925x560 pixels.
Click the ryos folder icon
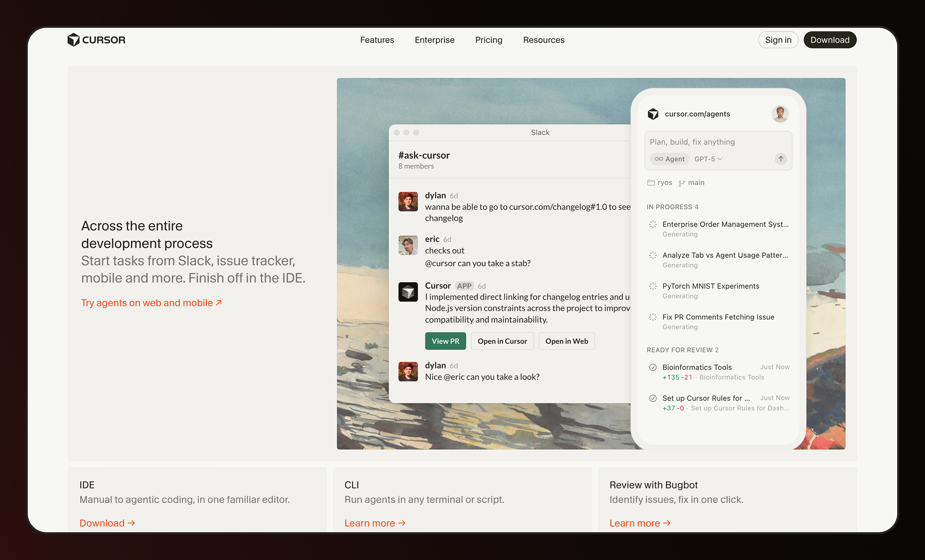tap(651, 183)
